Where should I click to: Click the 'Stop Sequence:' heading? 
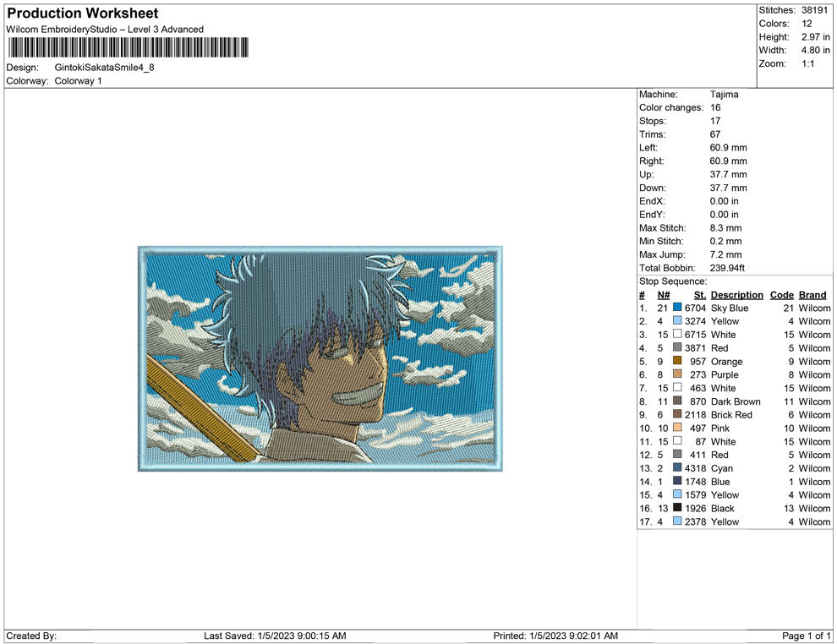click(673, 281)
